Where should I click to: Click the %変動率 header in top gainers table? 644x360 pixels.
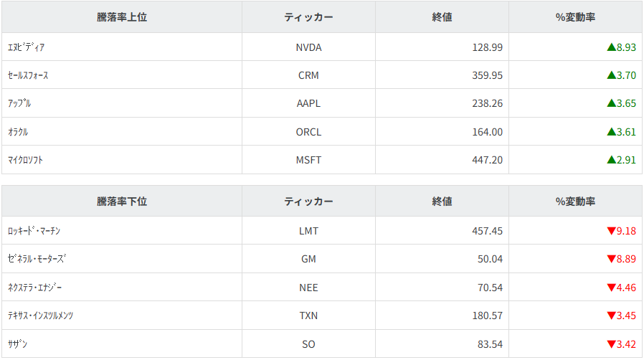tap(575, 17)
